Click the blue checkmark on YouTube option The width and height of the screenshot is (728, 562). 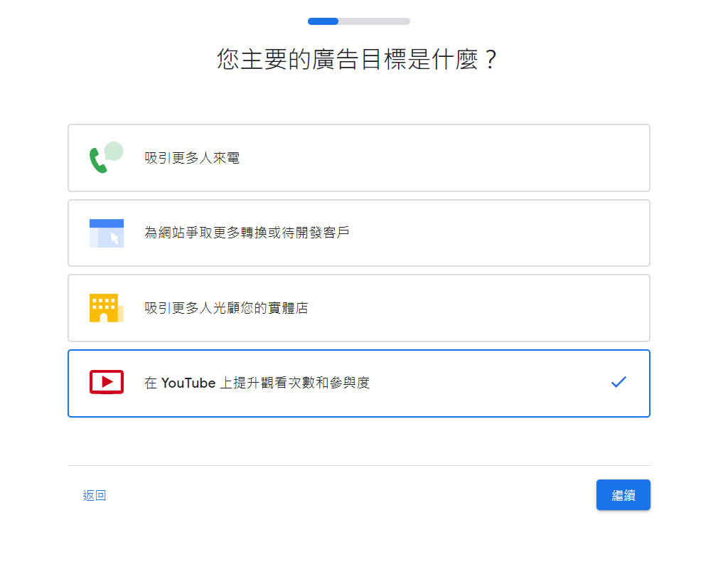(619, 382)
